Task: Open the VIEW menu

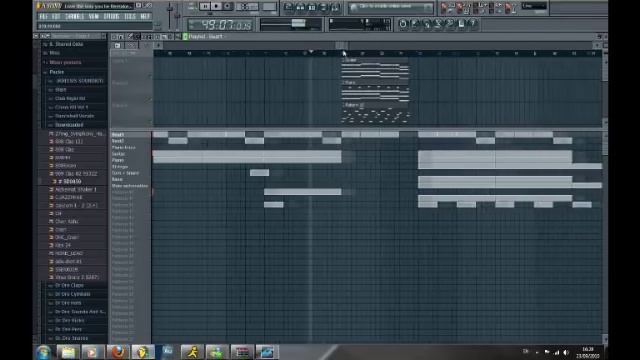Action: pos(94,17)
